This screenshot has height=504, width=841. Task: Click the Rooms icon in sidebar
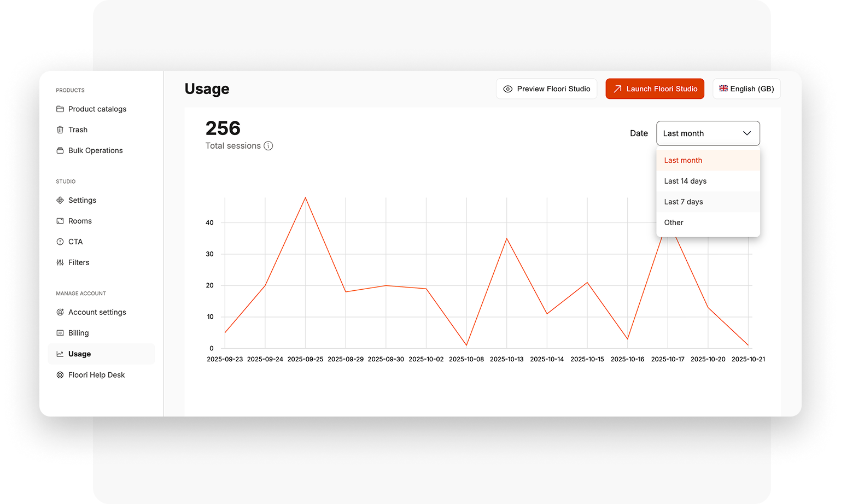click(60, 221)
